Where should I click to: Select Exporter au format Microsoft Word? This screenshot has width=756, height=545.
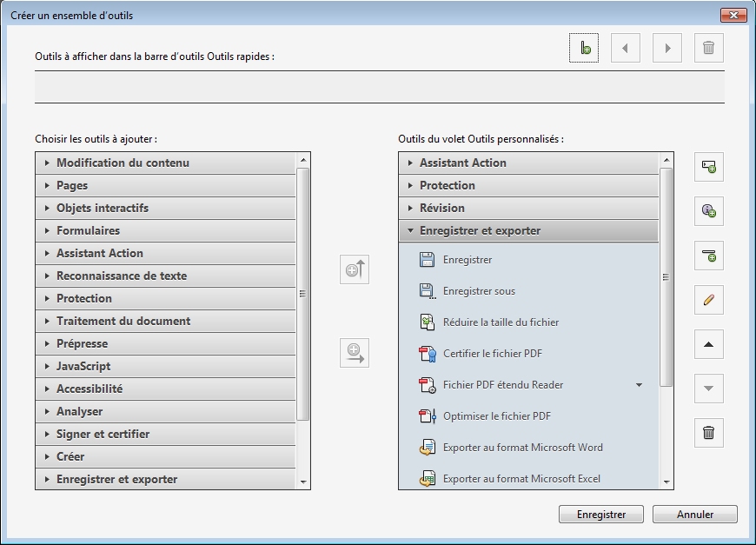click(x=522, y=448)
